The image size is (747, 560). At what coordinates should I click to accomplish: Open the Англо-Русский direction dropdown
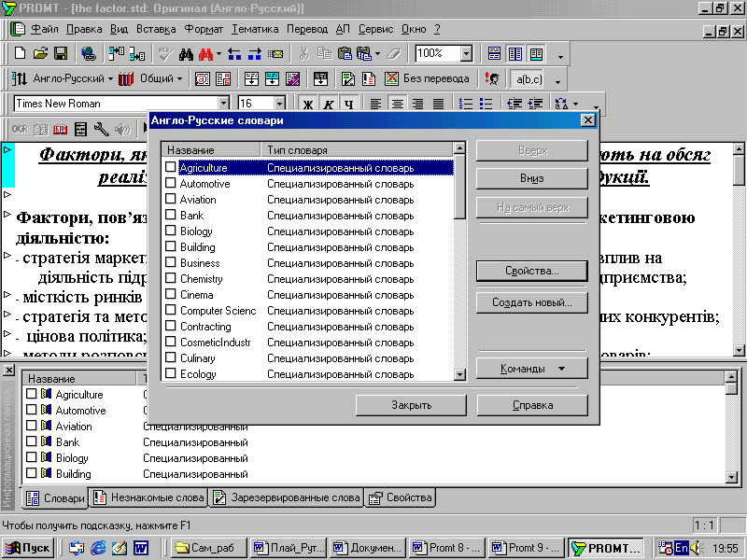point(110,78)
